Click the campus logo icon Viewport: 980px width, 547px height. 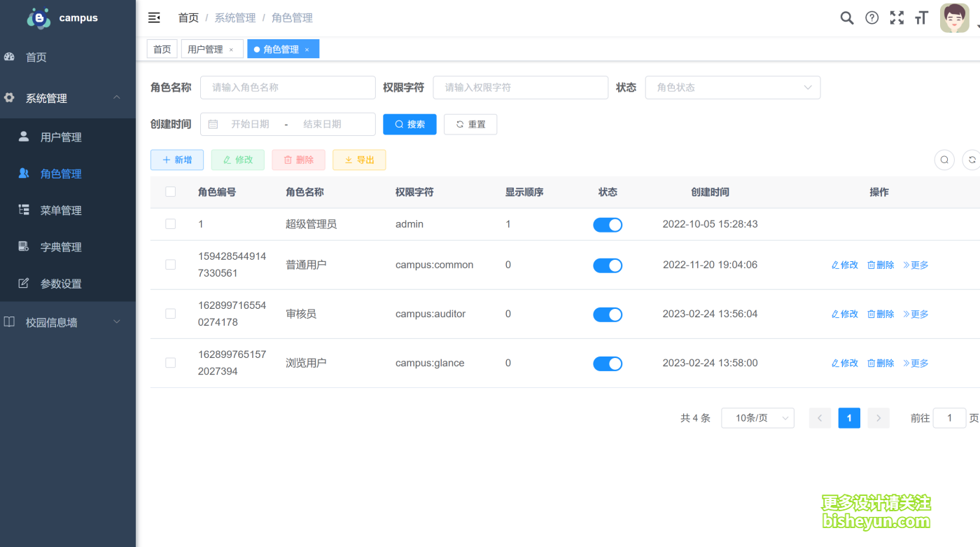39,18
